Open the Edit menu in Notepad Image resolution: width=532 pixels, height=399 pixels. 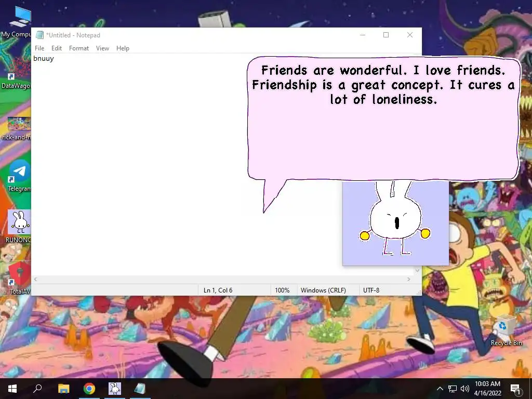point(56,48)
